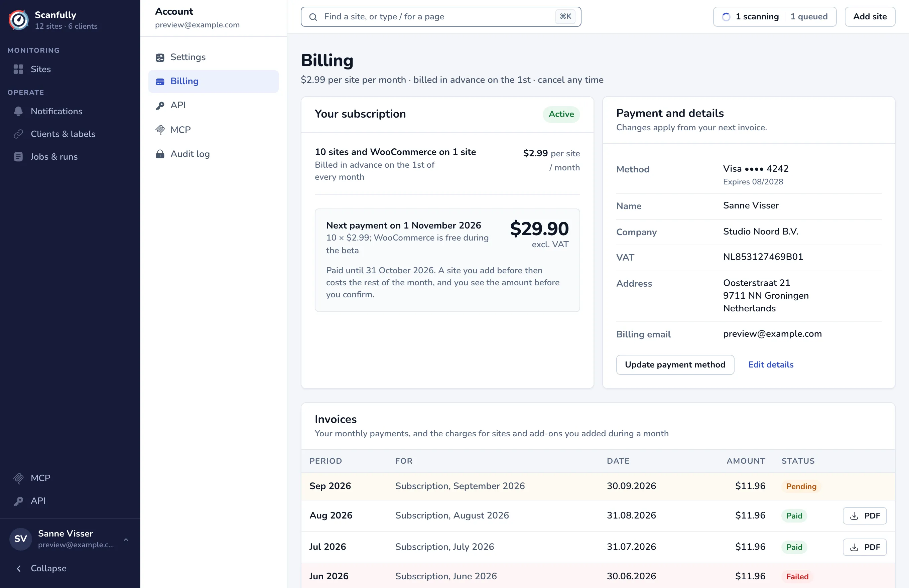Click Add site button

click(870, 16)
